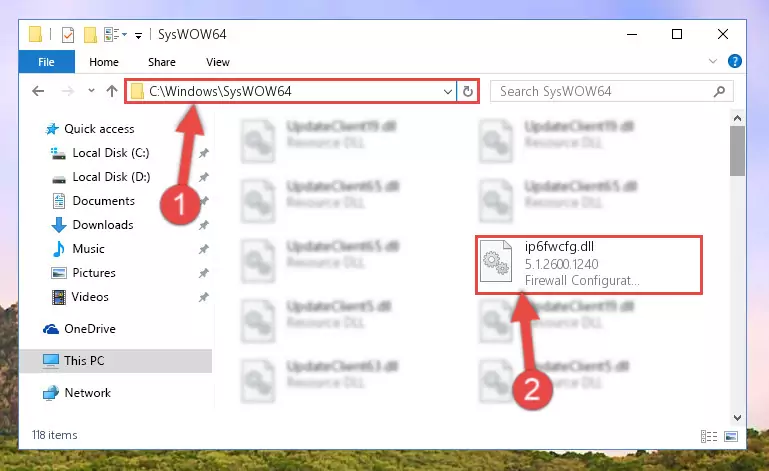Go up one folder level
This screenshot has height=471, width=769.
[112, 91]
